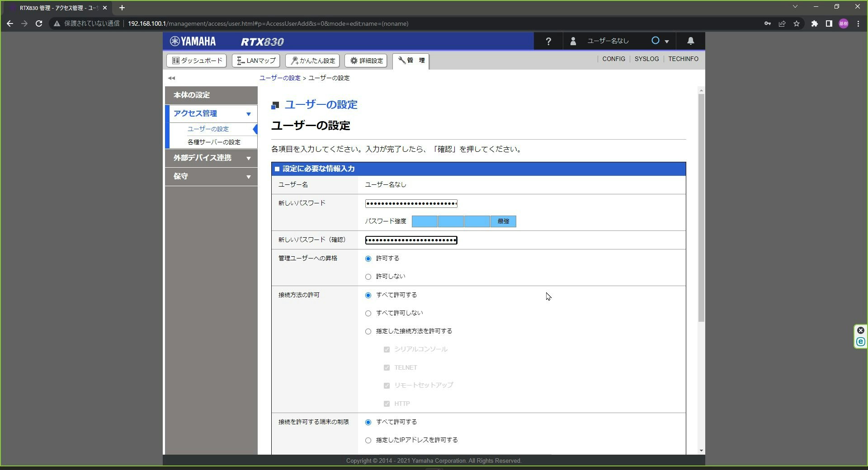Open the 詳細設定 tab

point(366,61)
